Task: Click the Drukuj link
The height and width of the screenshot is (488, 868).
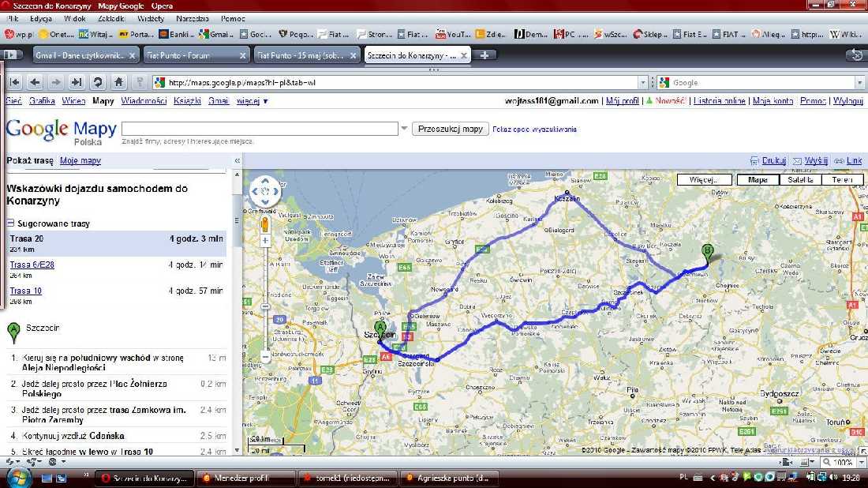Action: coord(773,160)
